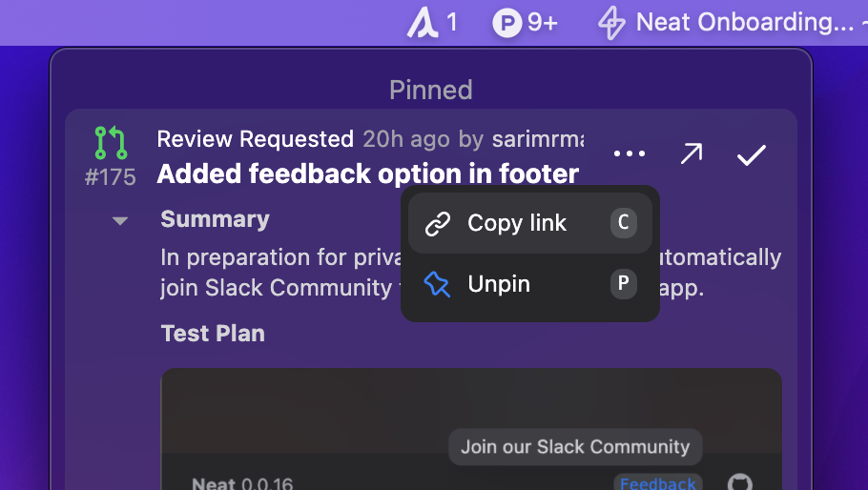Click the P shortcut key badge
The height and width of the screenshot is (490, 868).
click(623, 284)
